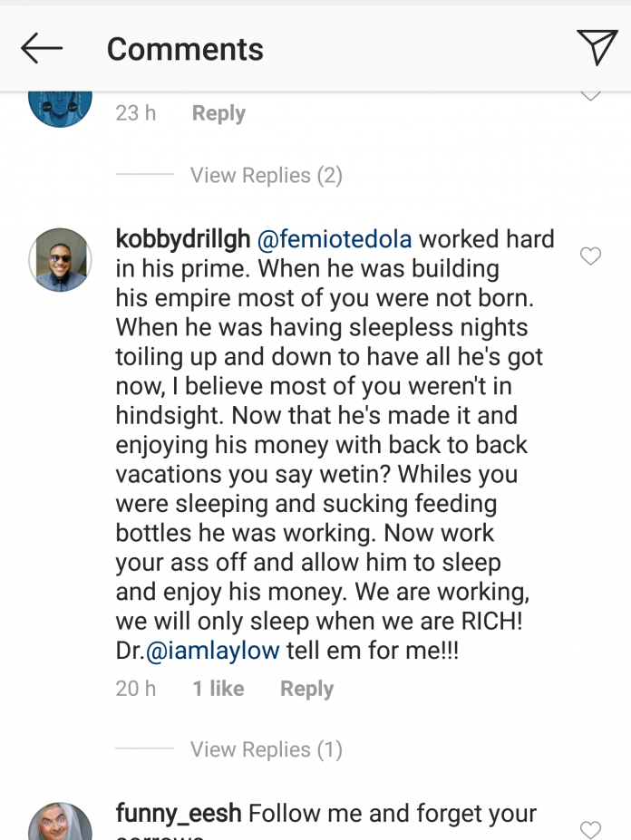Open the top commenter's blue avatar

pos(61,104)
